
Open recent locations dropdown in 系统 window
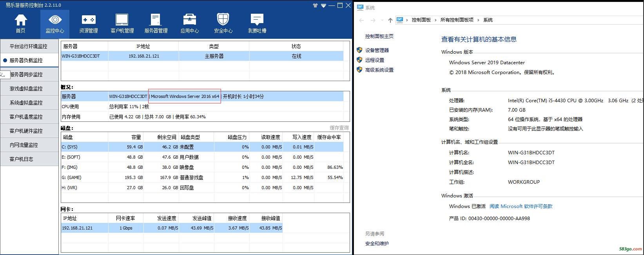382,20
